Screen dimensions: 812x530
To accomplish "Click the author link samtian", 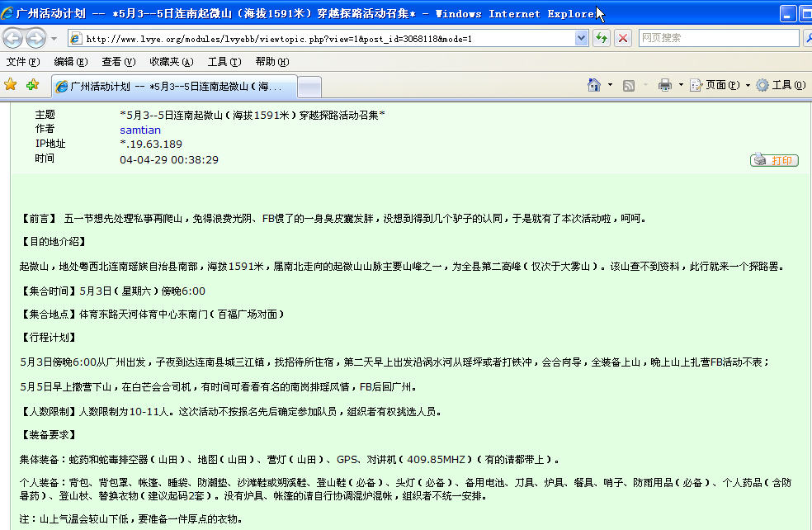I will pyautogui.click(x=140, y=130).
